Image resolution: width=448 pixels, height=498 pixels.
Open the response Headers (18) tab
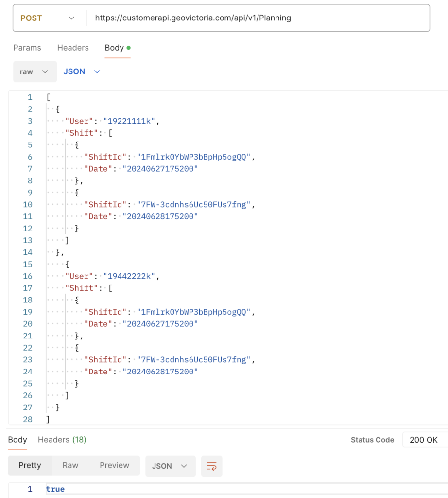(x=62, y=440)
